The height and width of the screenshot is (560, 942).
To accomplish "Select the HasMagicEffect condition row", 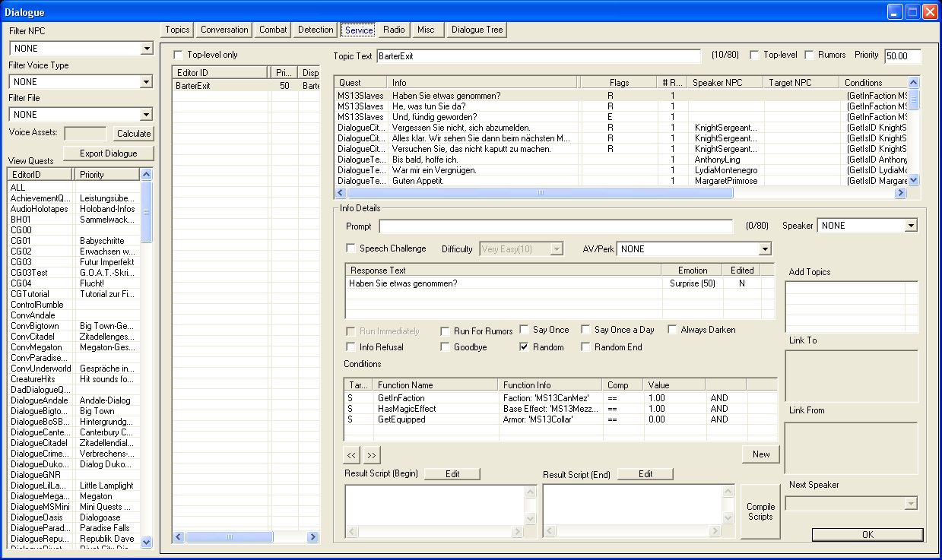I will point(560,409).
